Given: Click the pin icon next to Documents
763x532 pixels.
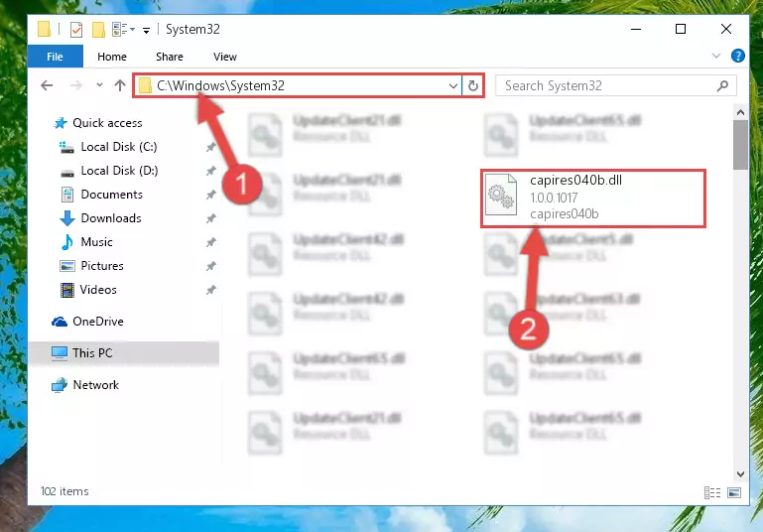Looking at the screenshot, I should [210, 195].
